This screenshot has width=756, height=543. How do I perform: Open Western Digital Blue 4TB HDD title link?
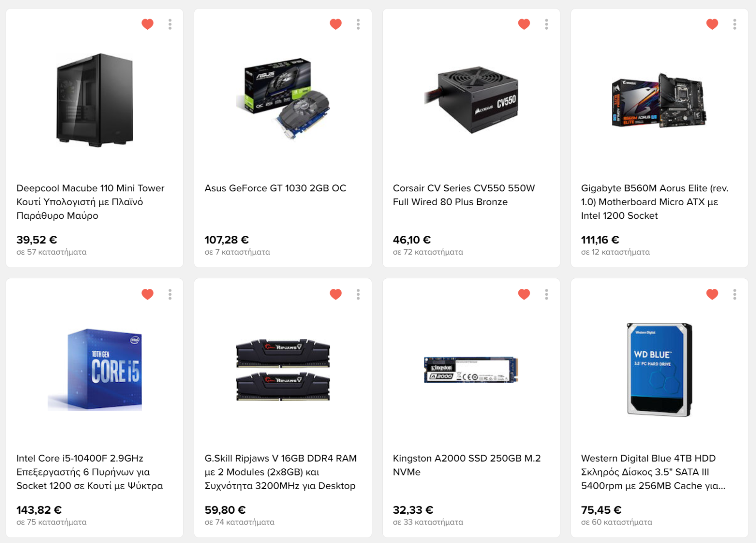click(653, 472)
